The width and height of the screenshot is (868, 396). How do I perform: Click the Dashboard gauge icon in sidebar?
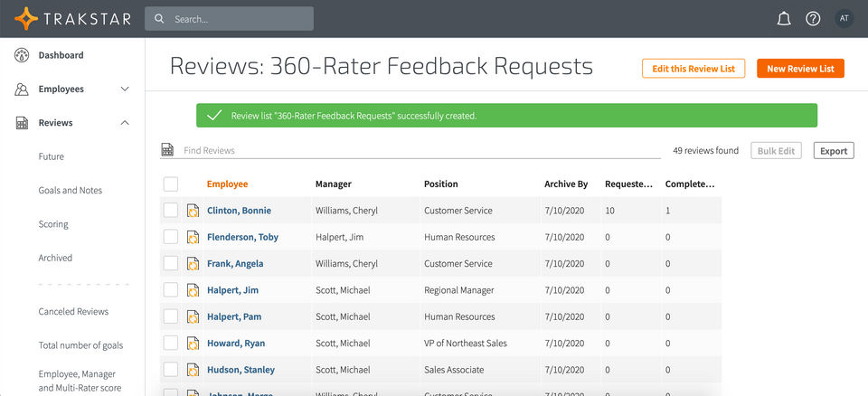pos(22,55)
